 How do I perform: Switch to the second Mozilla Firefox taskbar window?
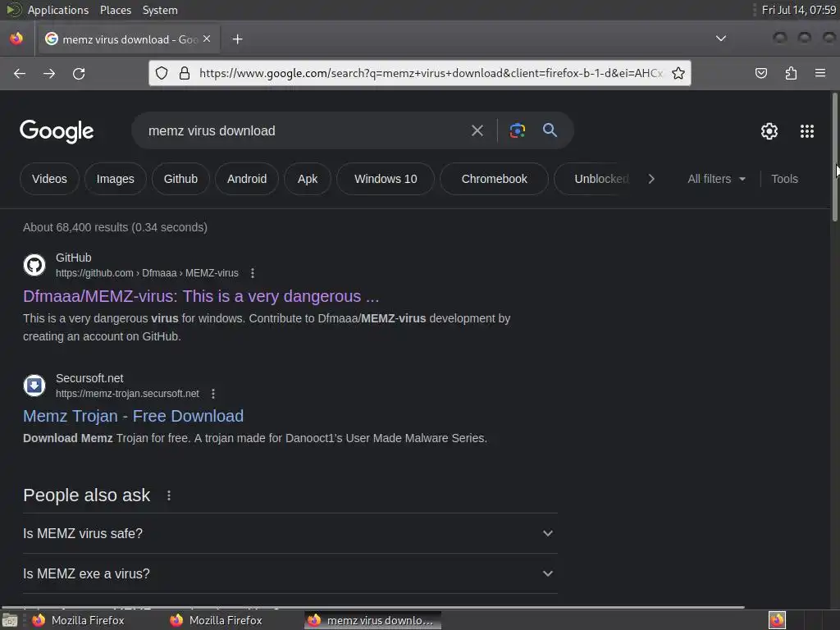click(x=216, y=620)
